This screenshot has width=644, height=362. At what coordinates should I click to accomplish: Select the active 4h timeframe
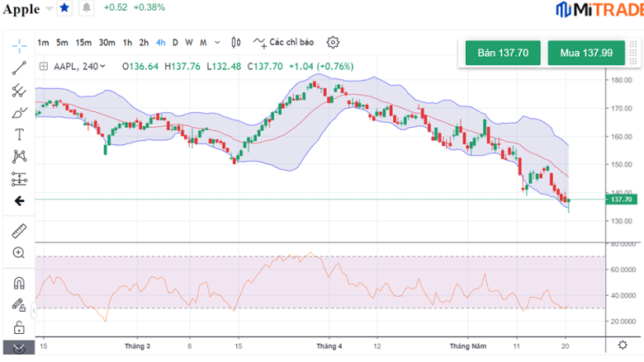[161, 43]
